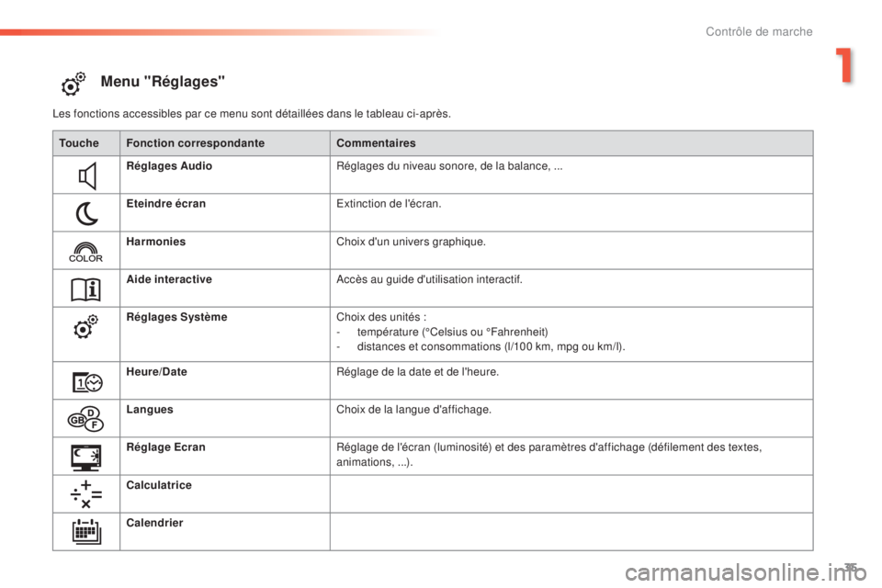
Task: Open the book info icon for Aide interactive
Action: pos(85,289)
